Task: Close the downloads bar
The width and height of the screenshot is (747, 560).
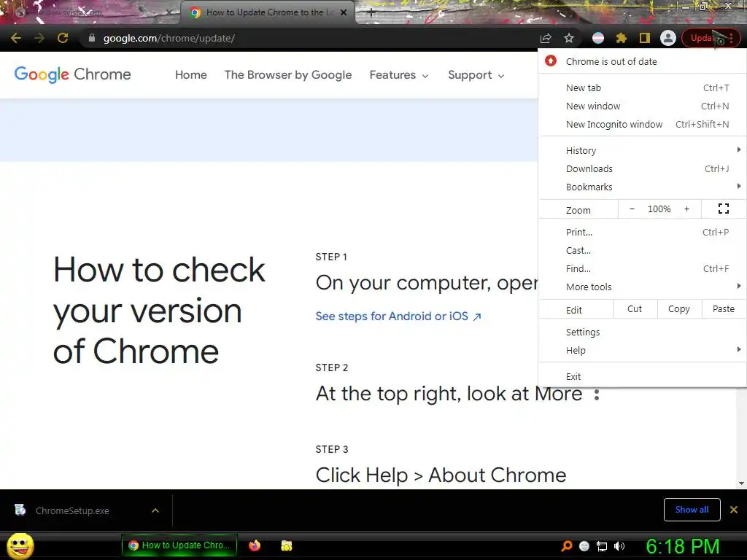Action: point(734,510)
